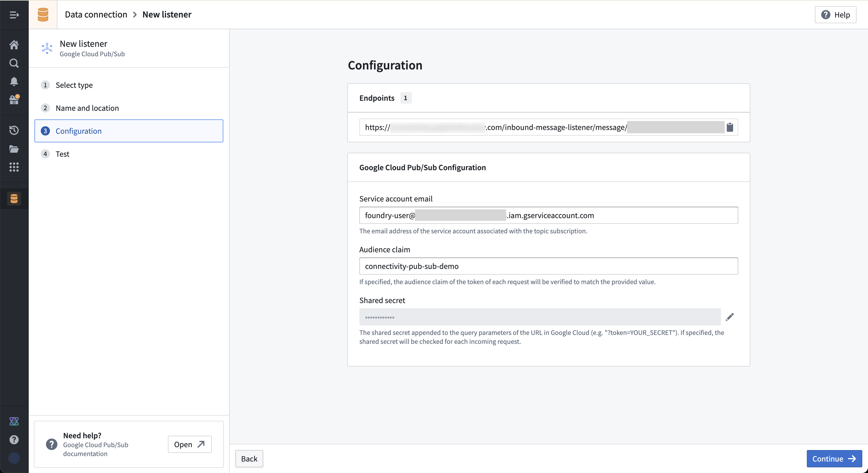
Task: Focus the Service account email field
Action: pos(548,215)
